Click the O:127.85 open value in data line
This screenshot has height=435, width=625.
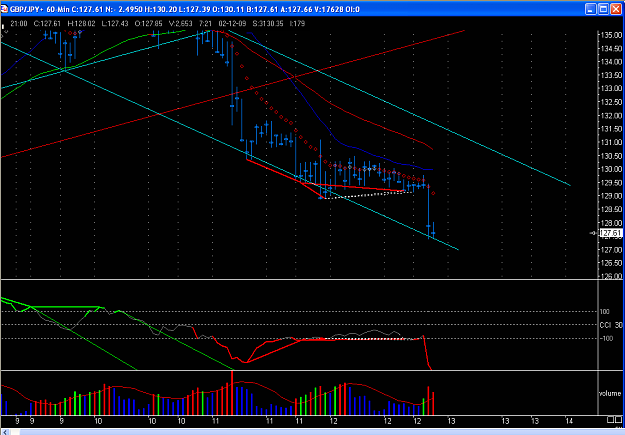point(148,24)
